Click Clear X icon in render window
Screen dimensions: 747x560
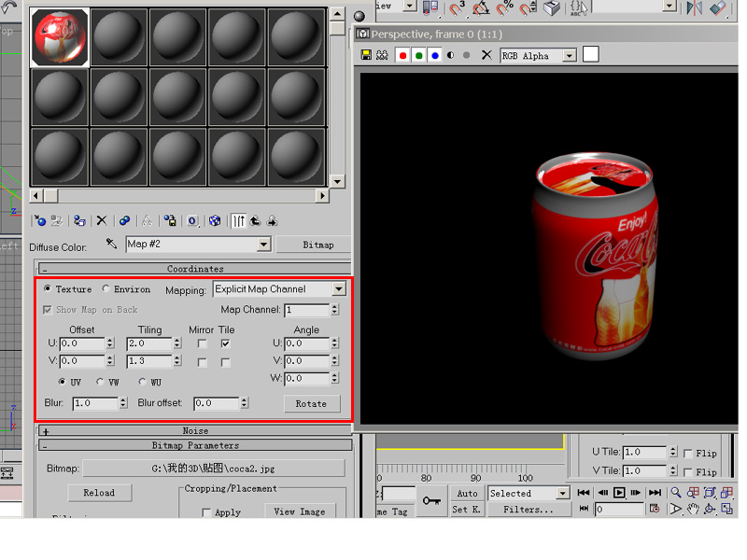(x=486, y=55)
